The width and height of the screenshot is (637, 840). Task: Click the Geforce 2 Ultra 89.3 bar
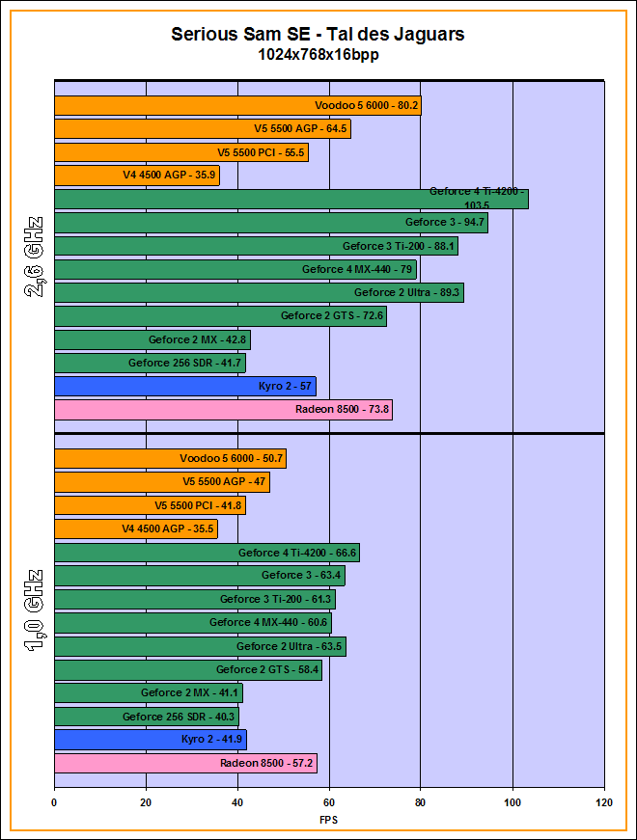(259, 293)
